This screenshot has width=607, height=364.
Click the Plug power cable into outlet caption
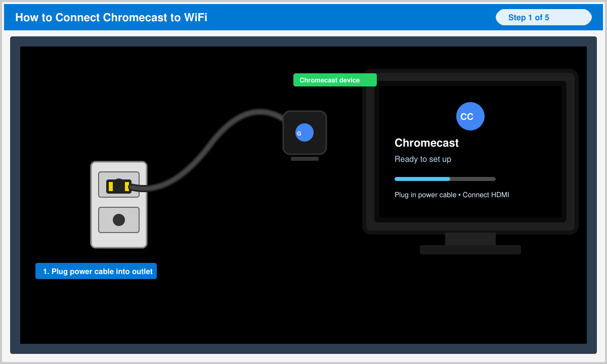pos(96,271)
